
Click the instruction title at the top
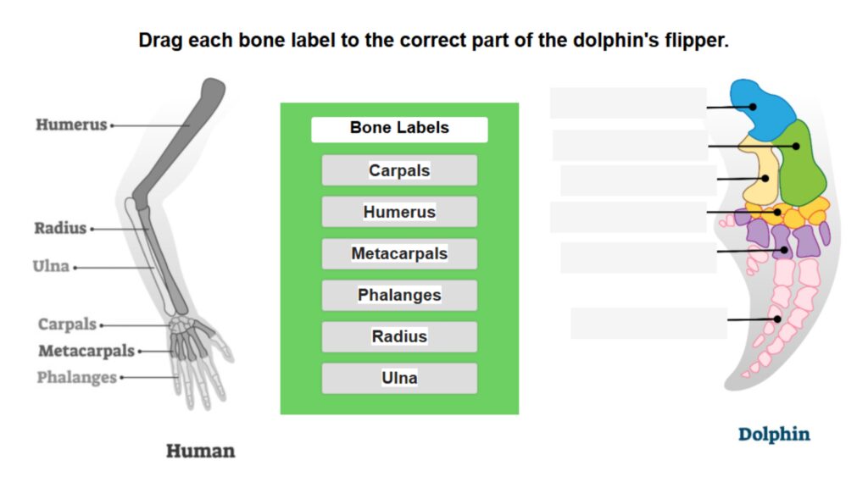click(434, 40)
